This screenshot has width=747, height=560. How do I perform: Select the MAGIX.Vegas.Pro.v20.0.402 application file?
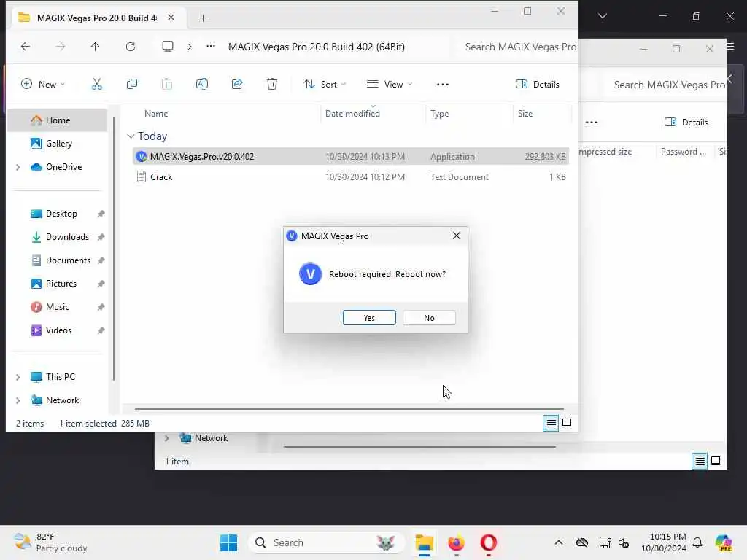[351, 156]
